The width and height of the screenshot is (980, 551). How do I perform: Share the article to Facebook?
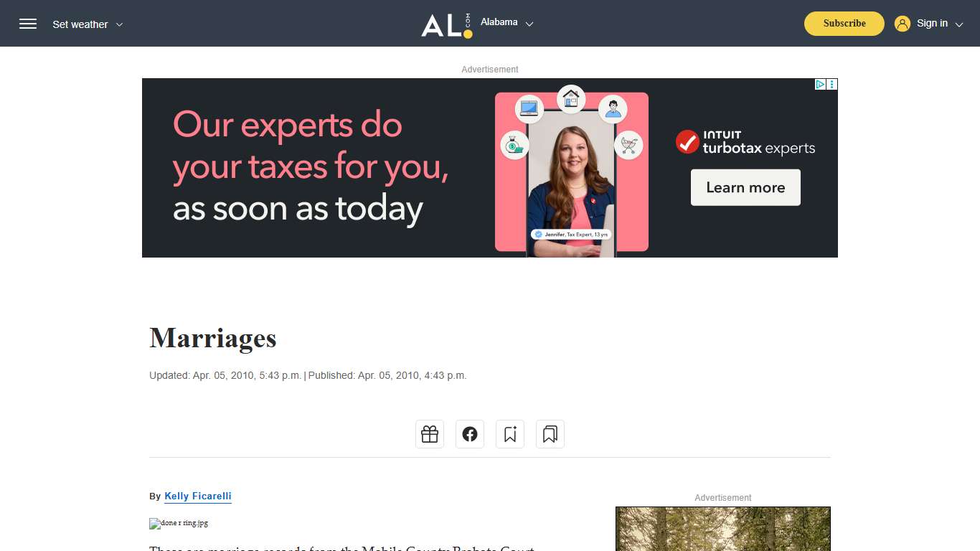pyautogui.click(x=469, y=433)
